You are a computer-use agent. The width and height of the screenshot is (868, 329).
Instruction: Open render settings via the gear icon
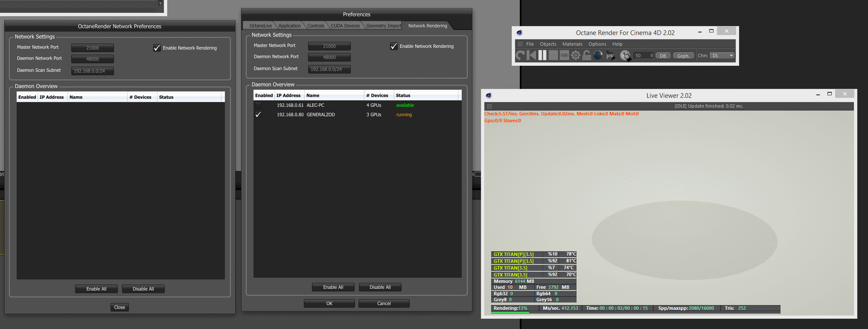pos(576,55)
